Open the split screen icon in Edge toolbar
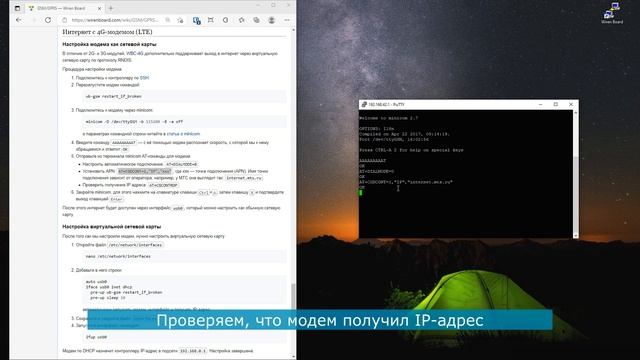 pos(226,20)
